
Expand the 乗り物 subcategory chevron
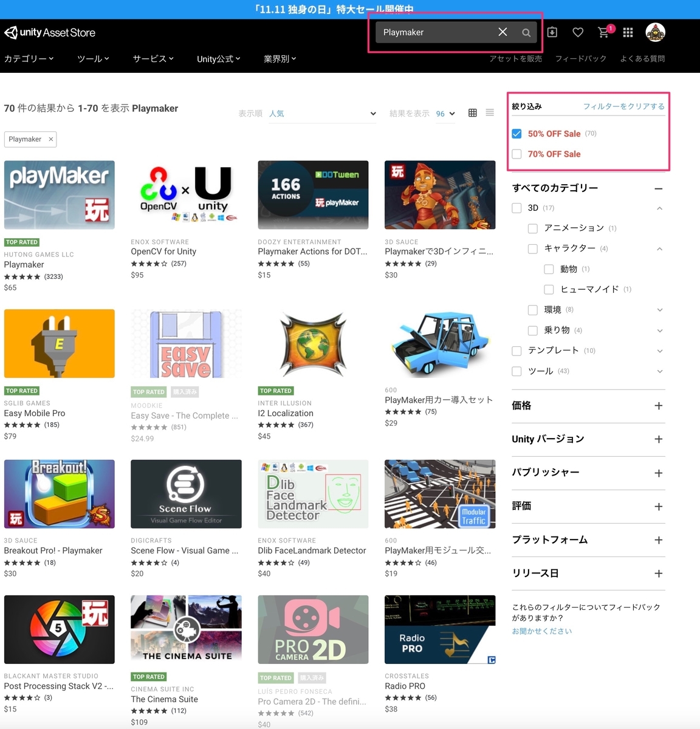coord(660,330)
